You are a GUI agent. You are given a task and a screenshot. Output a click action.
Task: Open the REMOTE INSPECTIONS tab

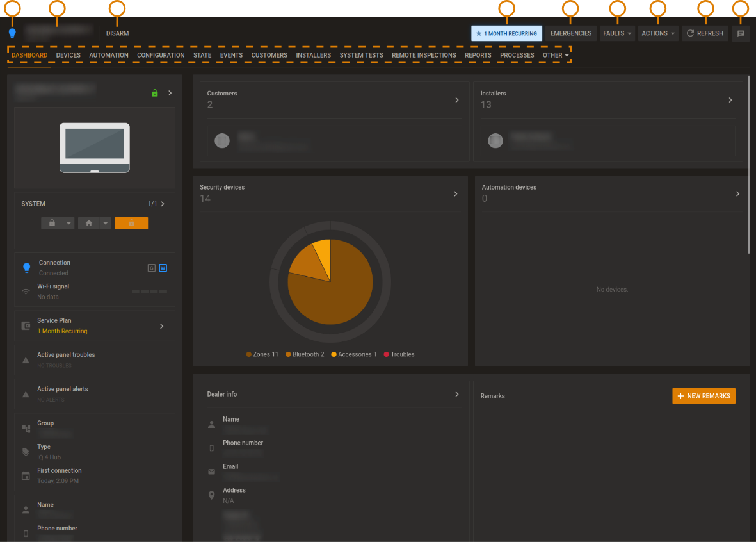pyautogui.click(x=424, y=55)
